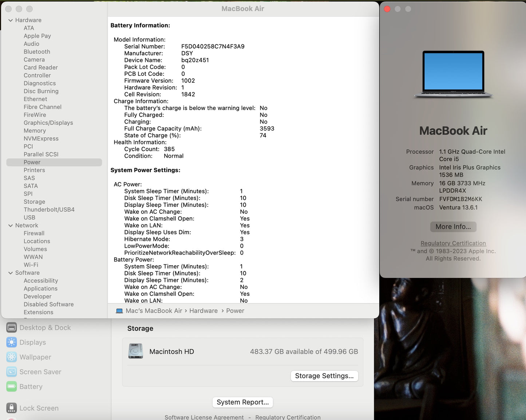Click the Lock Screen padlock icon
The width and height of the screenshot is (526, 420).
point(12,408)
